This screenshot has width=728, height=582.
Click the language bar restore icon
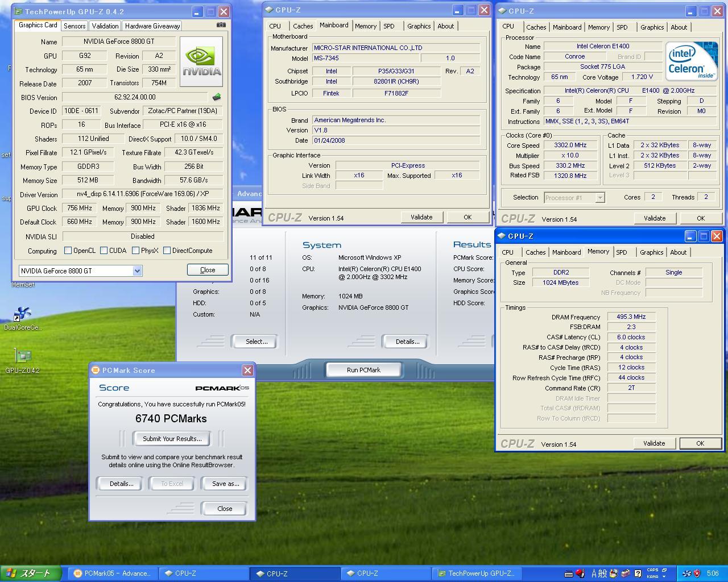tap(664, 570)
